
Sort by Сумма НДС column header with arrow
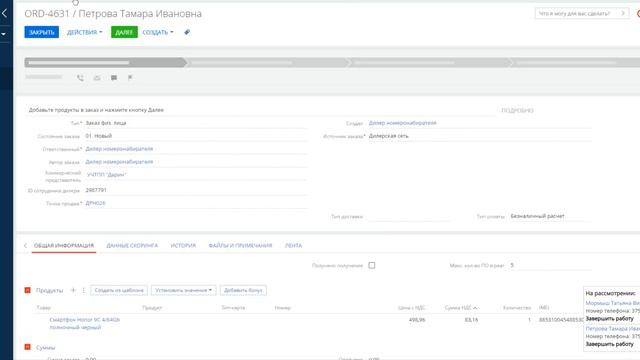point(461,308)
